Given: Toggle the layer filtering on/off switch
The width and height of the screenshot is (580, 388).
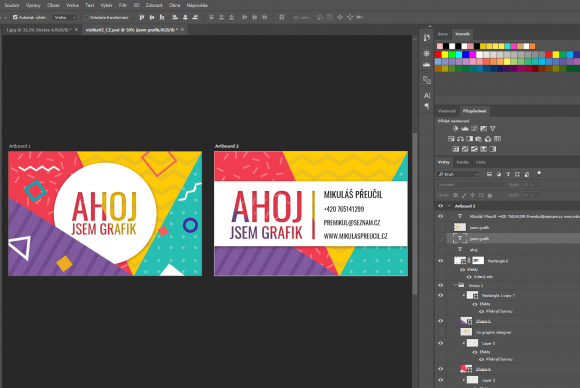Looking at the screenshot, I should pos(539,173).
